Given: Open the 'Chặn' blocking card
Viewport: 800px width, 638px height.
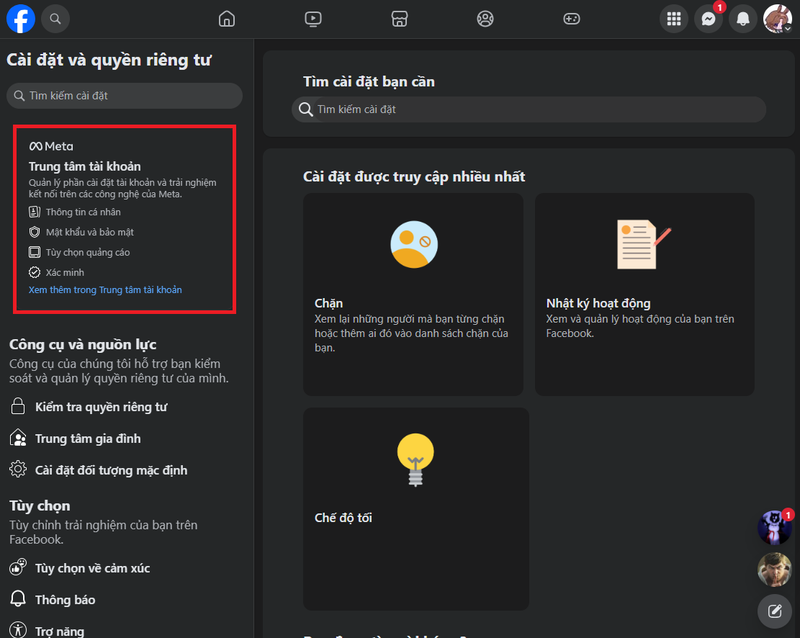Looking at the screenshot, I should 413,295.
